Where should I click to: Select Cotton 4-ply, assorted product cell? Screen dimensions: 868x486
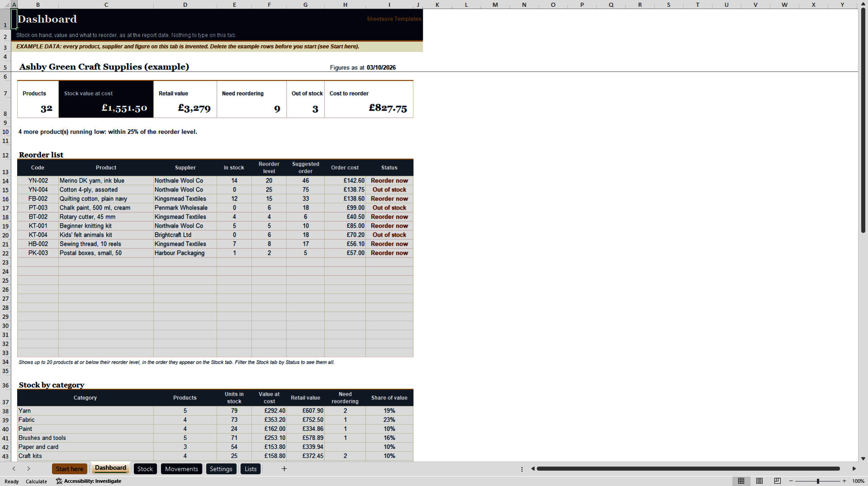pos(106,190)
